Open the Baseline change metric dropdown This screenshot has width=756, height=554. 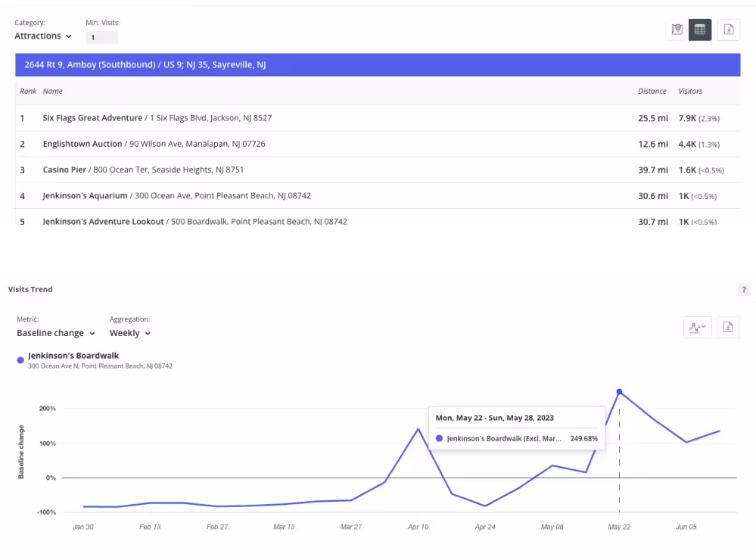tap(56, 333)
